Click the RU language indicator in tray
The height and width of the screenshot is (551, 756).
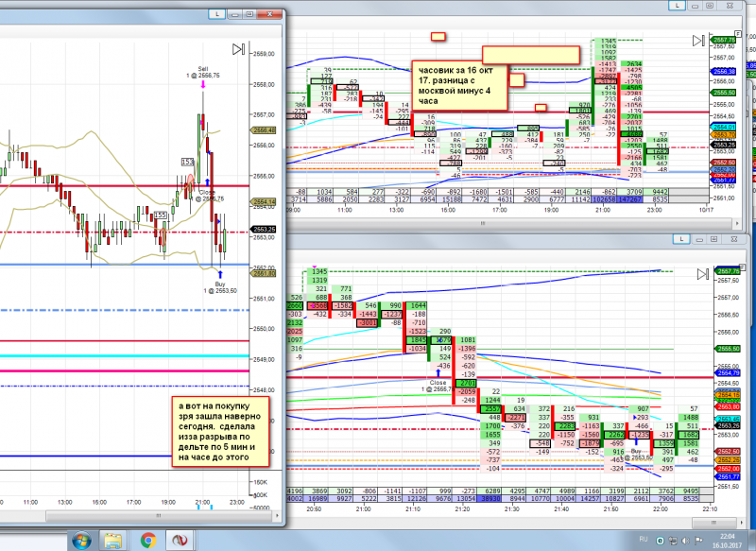click(644, 539)
